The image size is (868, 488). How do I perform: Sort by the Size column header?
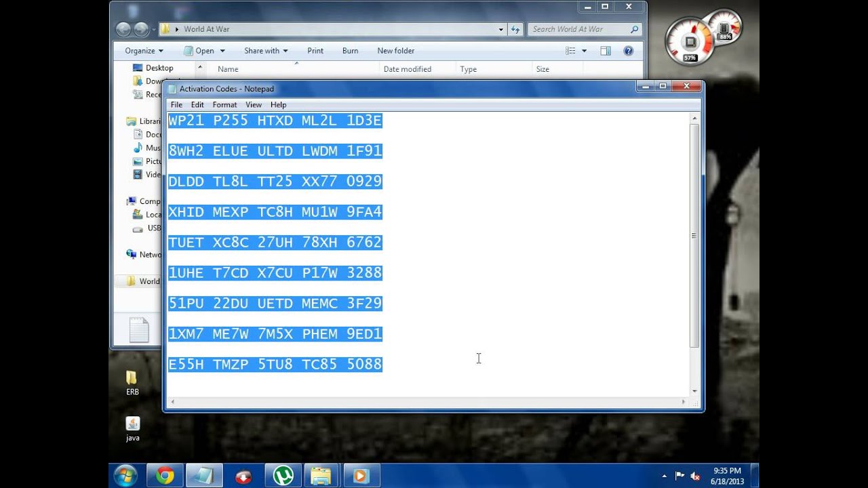(557, 69)
